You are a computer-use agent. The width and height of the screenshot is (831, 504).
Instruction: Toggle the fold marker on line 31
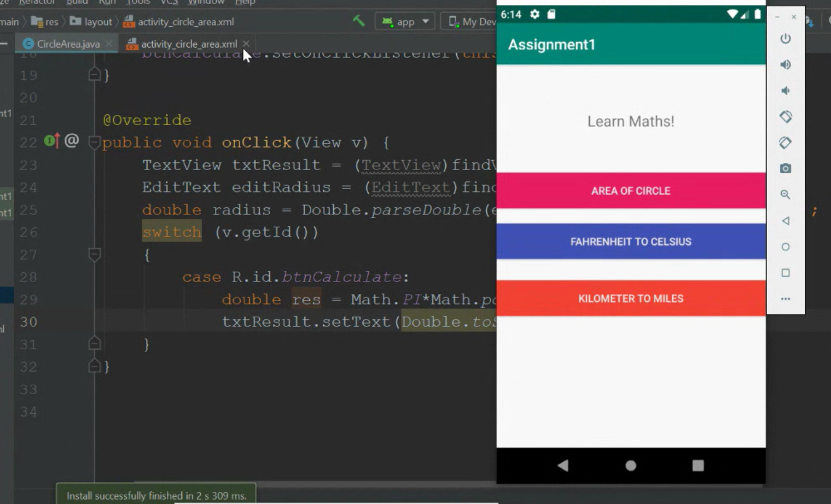(94, 344)
